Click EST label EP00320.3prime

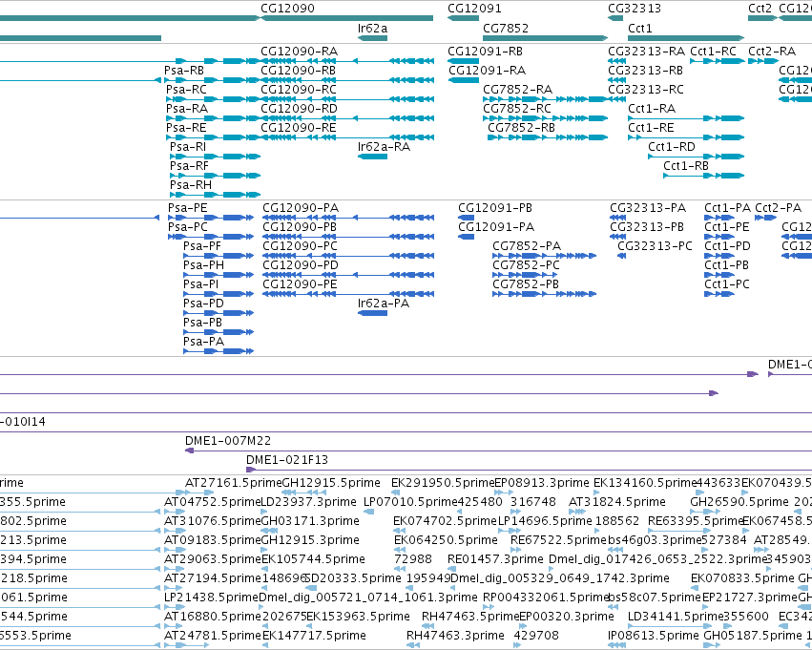(567, 617)
